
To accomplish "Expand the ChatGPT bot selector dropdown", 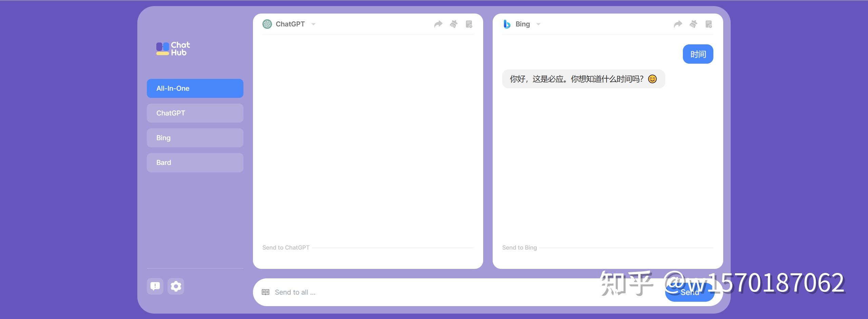I will [314, 24].
